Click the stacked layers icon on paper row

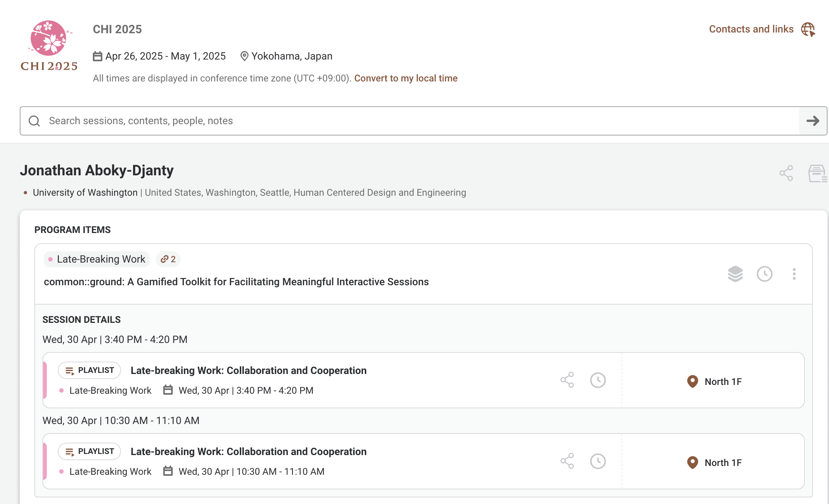click(x=735, y=274)
